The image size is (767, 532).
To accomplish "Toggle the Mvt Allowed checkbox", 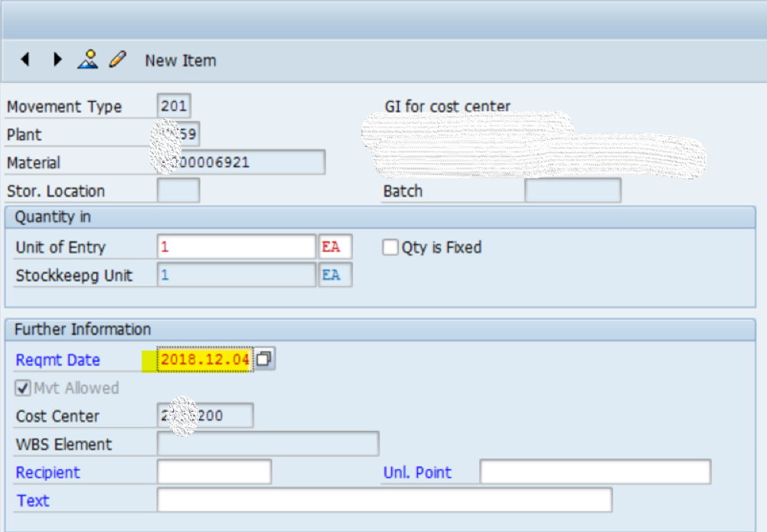I will pyautogui.click(x=23, y=388).
